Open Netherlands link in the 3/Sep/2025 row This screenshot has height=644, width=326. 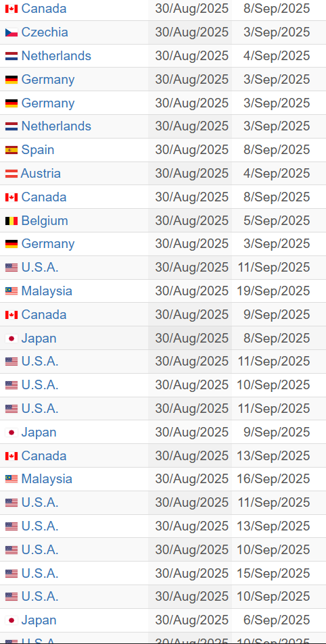56,126
